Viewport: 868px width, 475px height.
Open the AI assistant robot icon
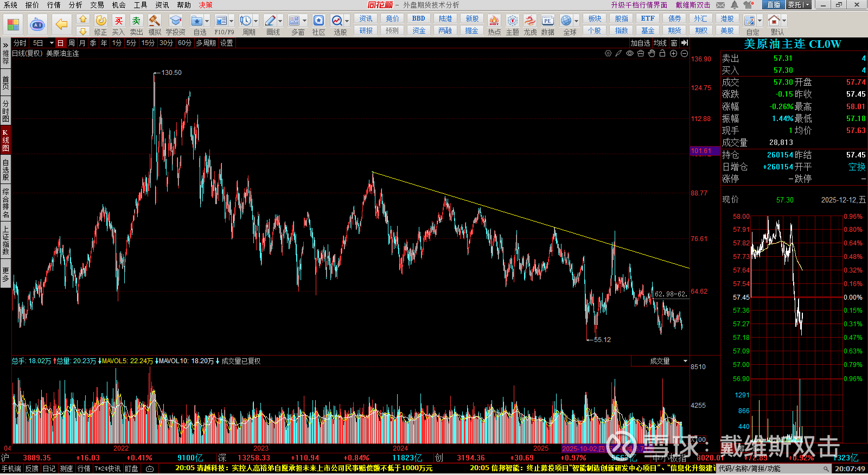pos(37,24)
